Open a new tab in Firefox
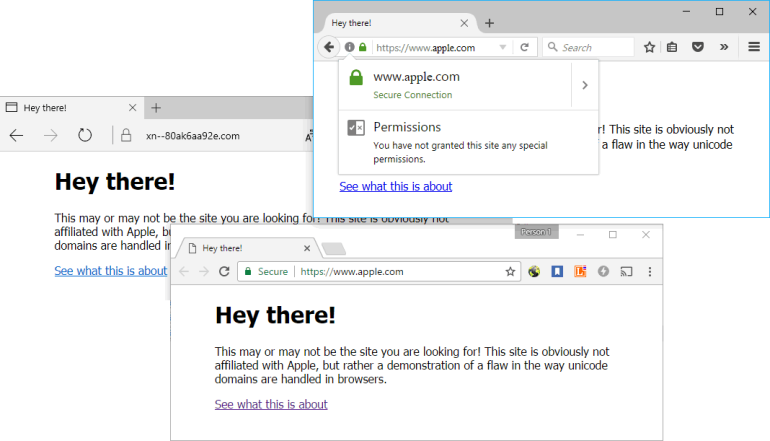 click(x=489, y=22)
